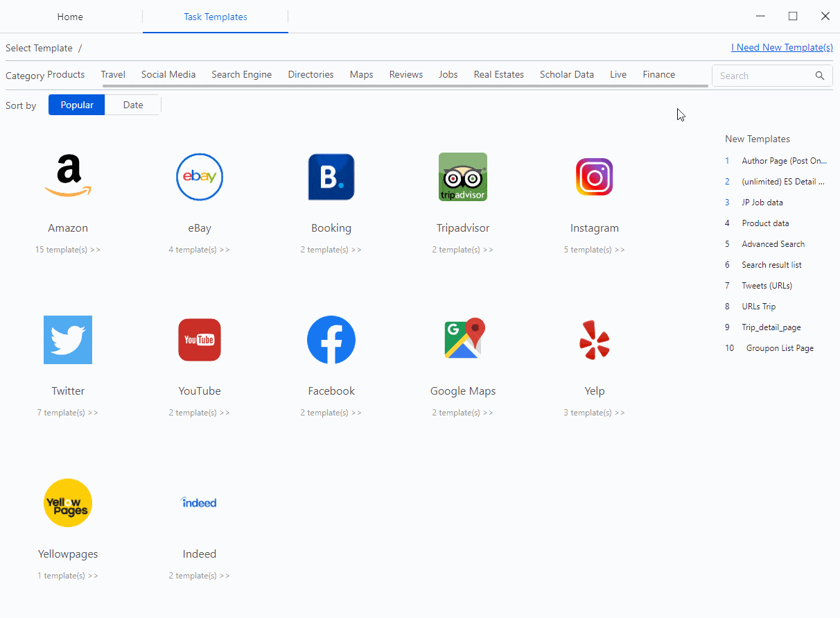Expand Yellowpages 1 template(s) list
The image size is (840, 618).
(68, 576)
